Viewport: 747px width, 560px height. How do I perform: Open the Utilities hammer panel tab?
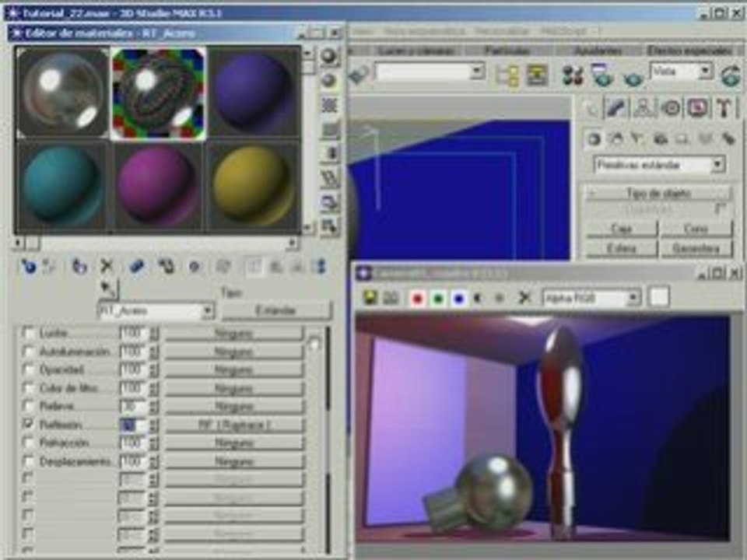pyautogui.click(x=724, y=108)
